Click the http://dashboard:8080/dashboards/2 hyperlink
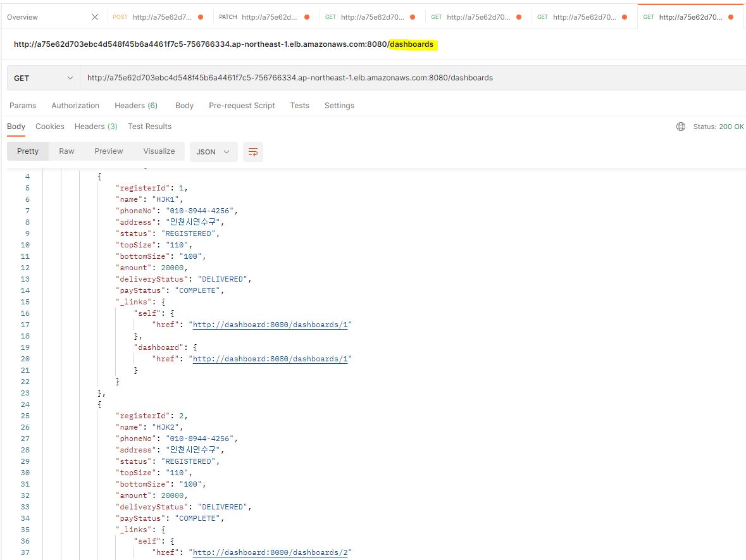 click(270, 552)
